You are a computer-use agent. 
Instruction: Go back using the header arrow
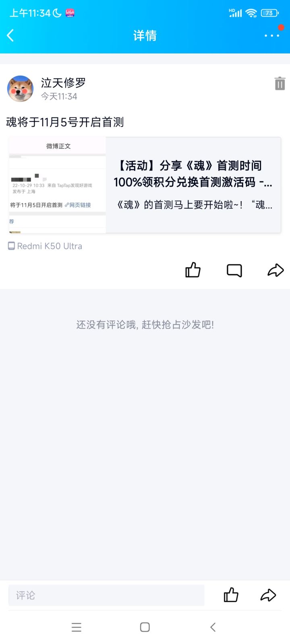pos(10,35)
